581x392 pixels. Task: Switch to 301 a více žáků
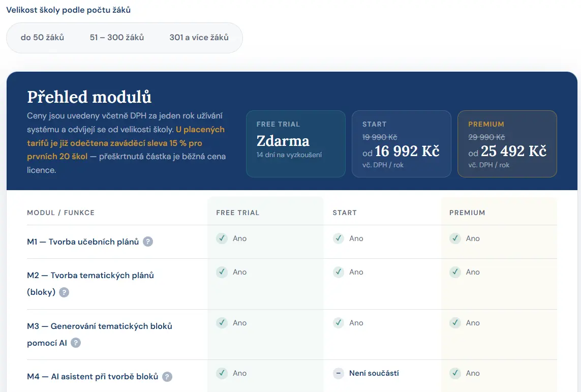point(199,38)
